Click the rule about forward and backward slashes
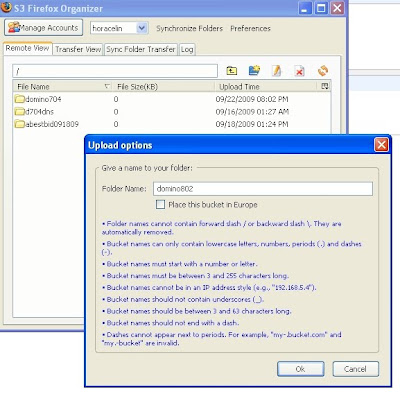Screen dimensions: 400x394 221,228
